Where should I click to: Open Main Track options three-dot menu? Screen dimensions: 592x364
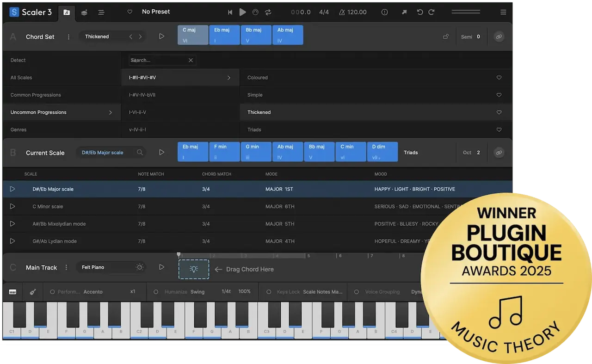[66, 267]
